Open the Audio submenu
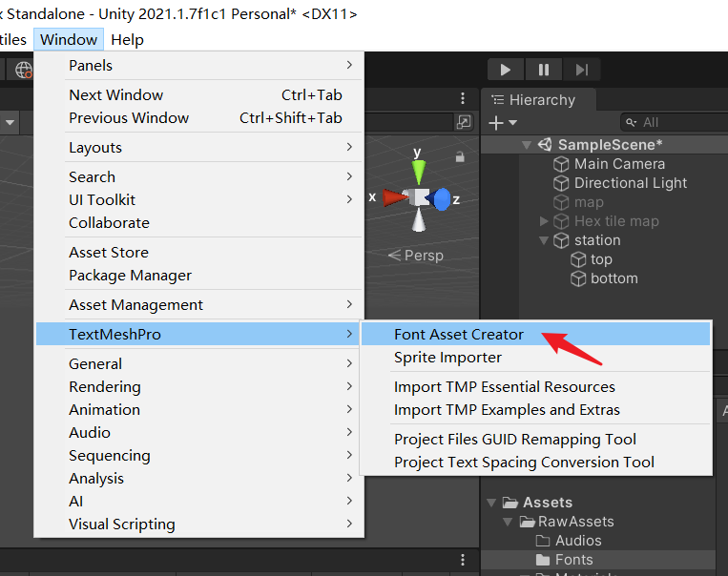 click(199, 433)
